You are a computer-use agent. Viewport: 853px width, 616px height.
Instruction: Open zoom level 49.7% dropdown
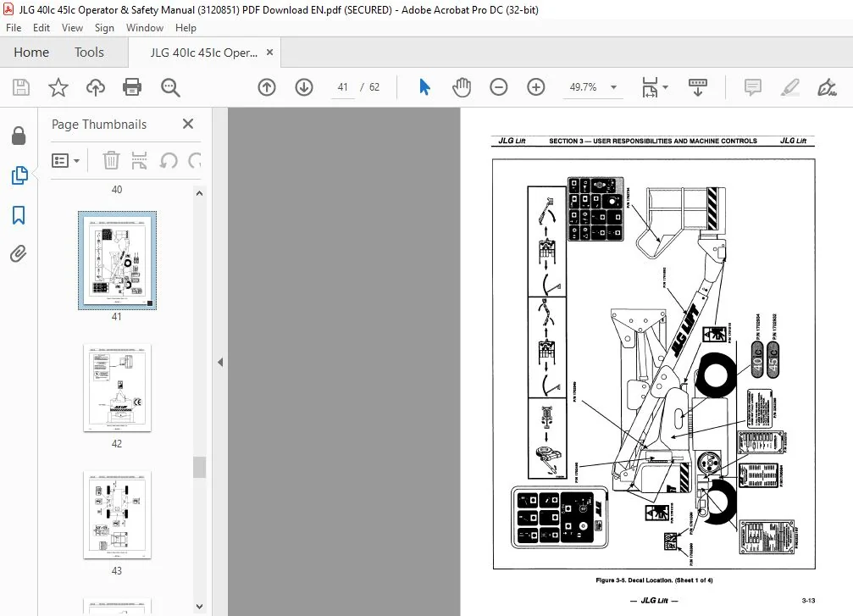click(613, 87)
